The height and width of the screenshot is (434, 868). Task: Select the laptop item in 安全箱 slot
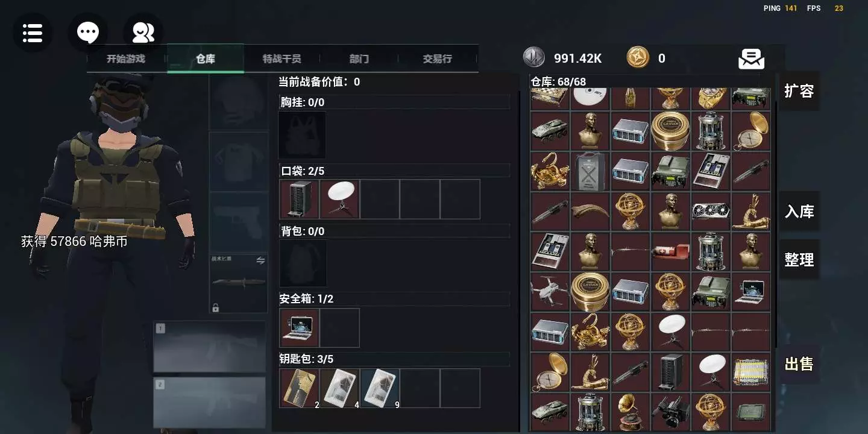[300, 328]
